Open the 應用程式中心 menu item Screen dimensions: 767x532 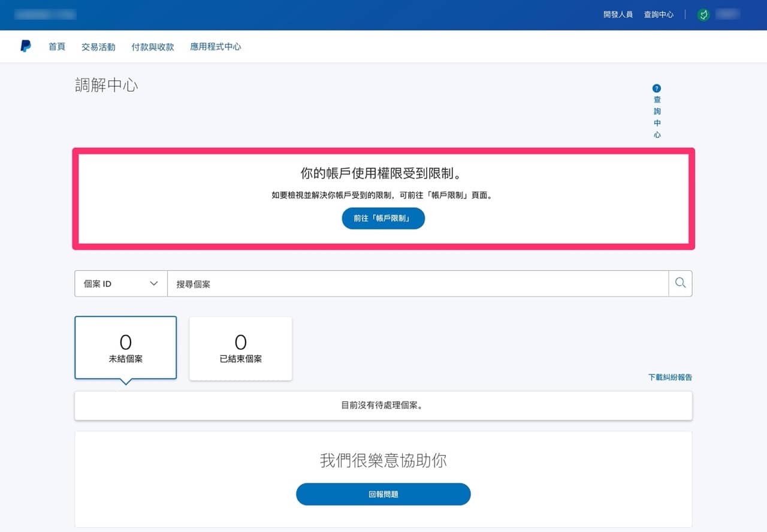click(x=216, y=47)
